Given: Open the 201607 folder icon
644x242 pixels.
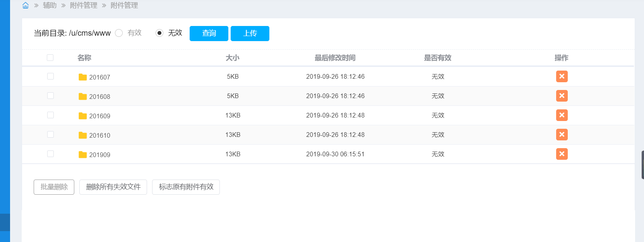Looking at the screenshot, I should click(x=82, y=77).
